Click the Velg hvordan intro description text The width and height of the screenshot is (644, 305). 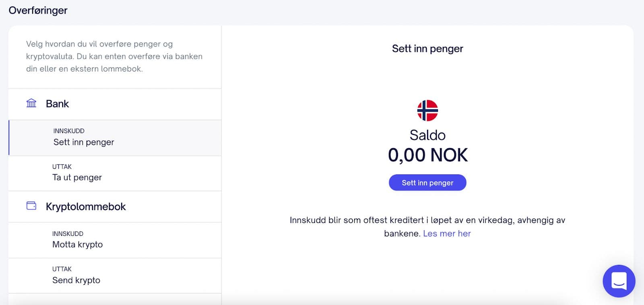114,56
